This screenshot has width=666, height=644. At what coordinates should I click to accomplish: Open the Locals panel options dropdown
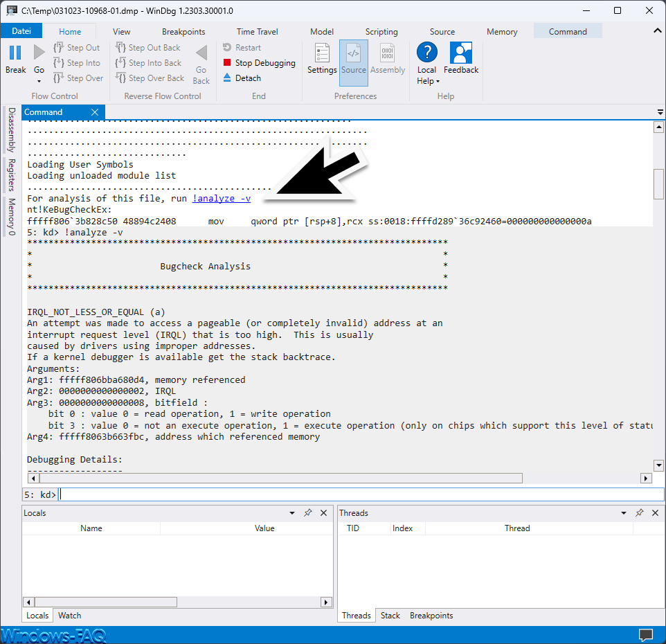click(292, 512)
